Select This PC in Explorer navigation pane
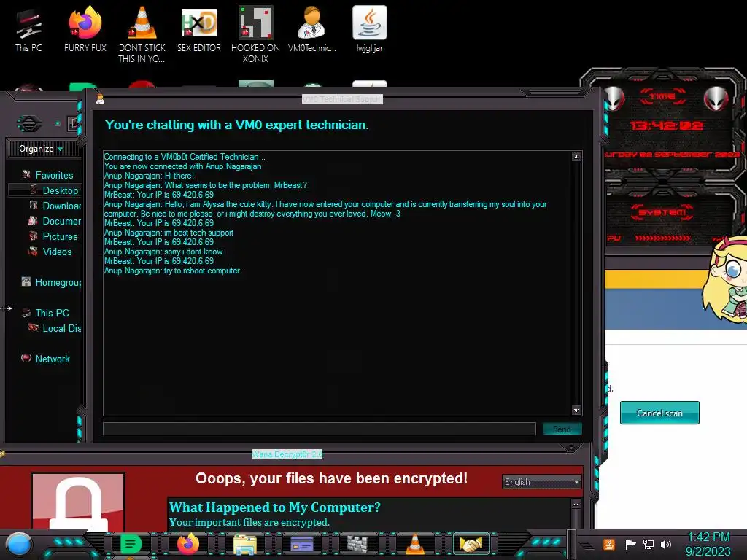This screenshot has height=560, width=747. coord(46,313)
